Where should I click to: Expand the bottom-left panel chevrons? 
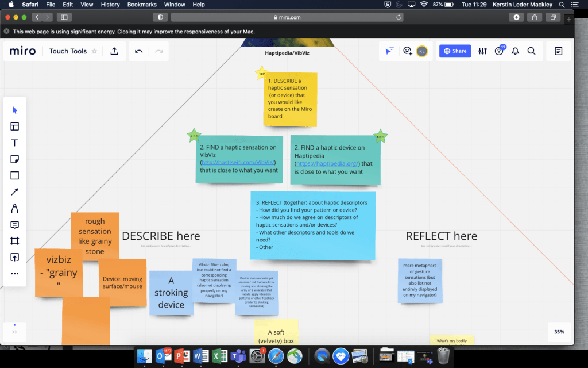coord(14,332)
